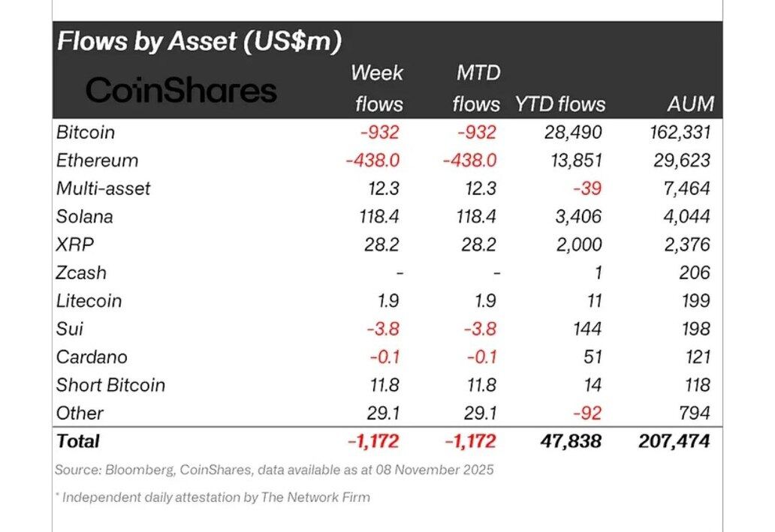Click the Zcash row label
The width and height of the screenshot is (775, 532).
tap(81, 272)
